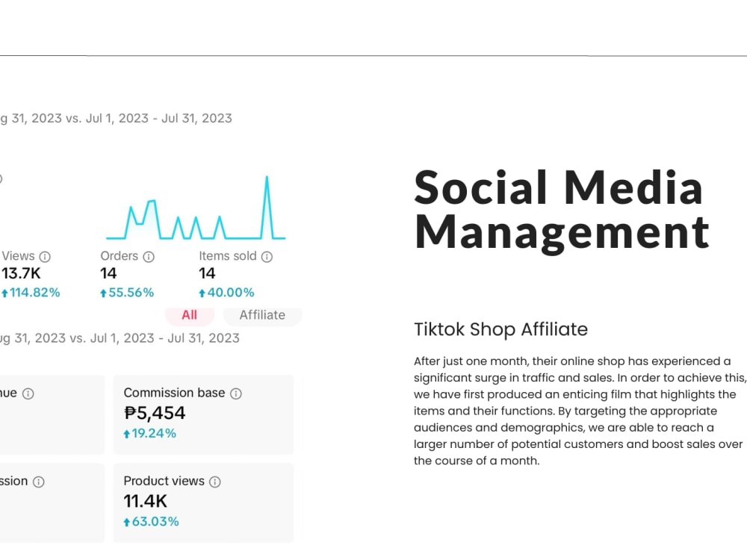
Task: Click the 55.56% Orders increase
Action: pyautogui.click(x=127, y=293)
